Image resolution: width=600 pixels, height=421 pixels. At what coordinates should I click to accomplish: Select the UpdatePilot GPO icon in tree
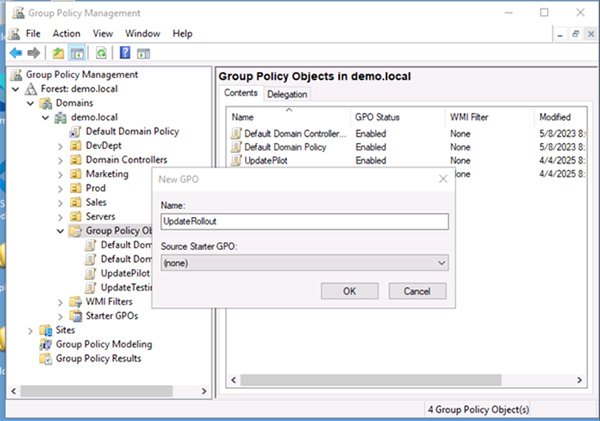tap(92, 273)
